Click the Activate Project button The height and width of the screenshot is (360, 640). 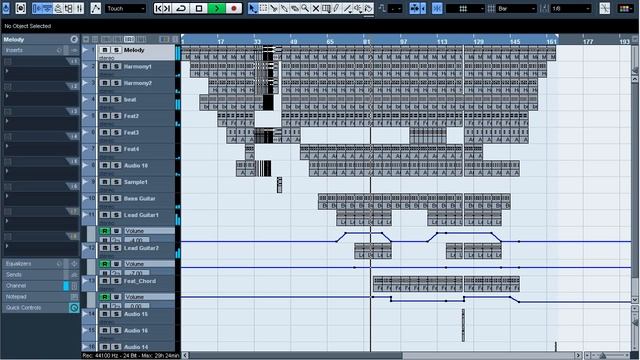6,8
